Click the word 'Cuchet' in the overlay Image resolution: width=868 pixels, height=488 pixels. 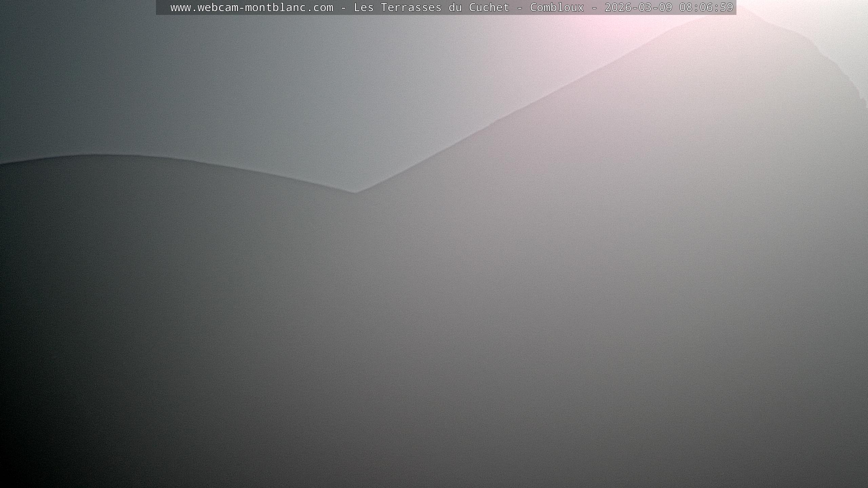pyautogui.click(x=489, y=7)
